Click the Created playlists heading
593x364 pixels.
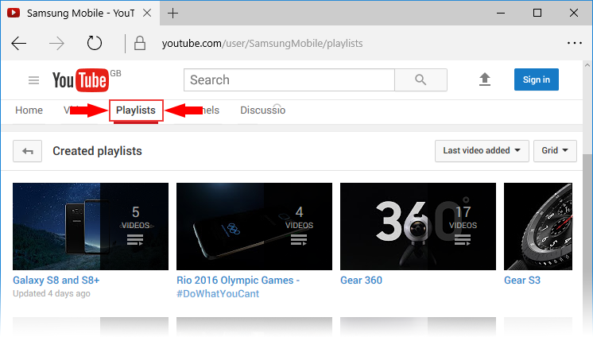[97, 151]
